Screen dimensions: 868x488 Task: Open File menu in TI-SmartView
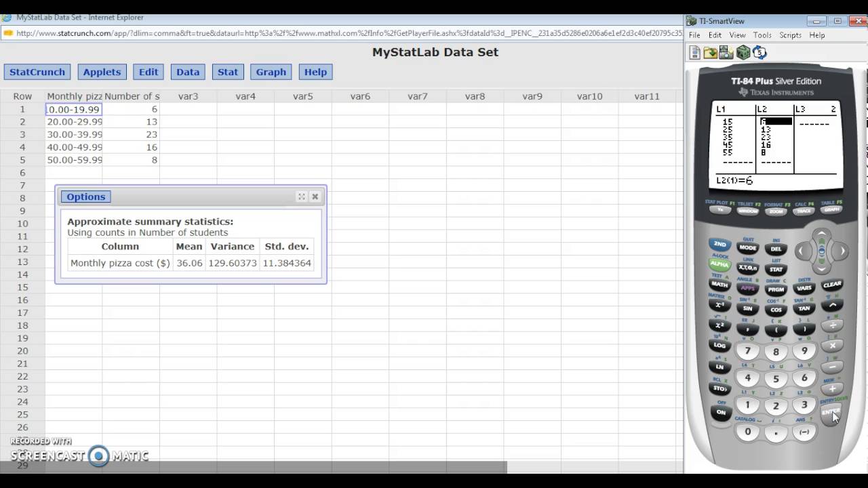click(x=694, y=35)
